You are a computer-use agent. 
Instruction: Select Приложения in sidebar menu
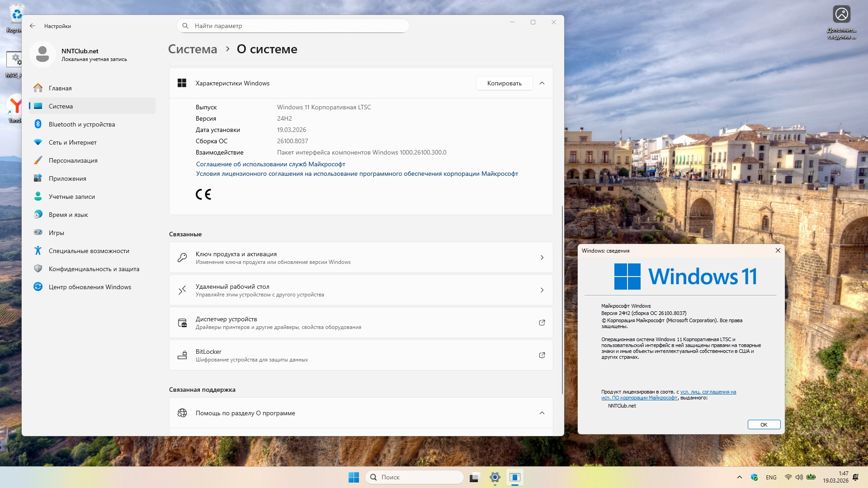67,178
